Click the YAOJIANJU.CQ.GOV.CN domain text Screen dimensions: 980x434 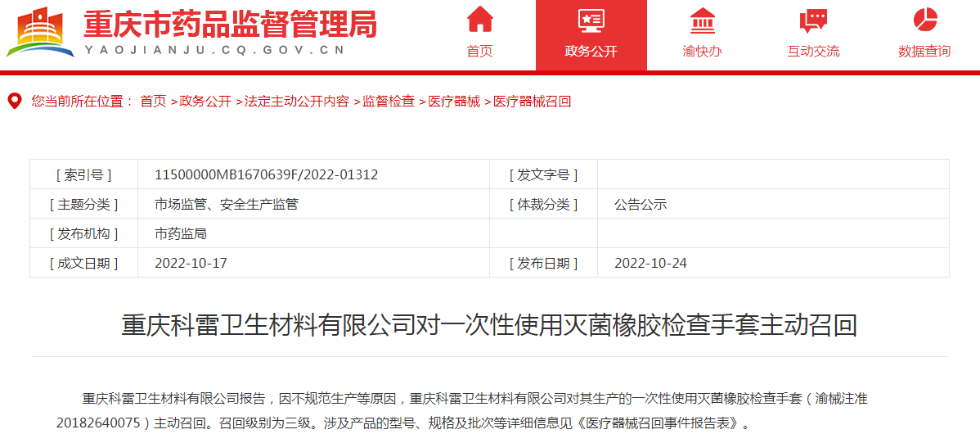(x=214, y=51)
